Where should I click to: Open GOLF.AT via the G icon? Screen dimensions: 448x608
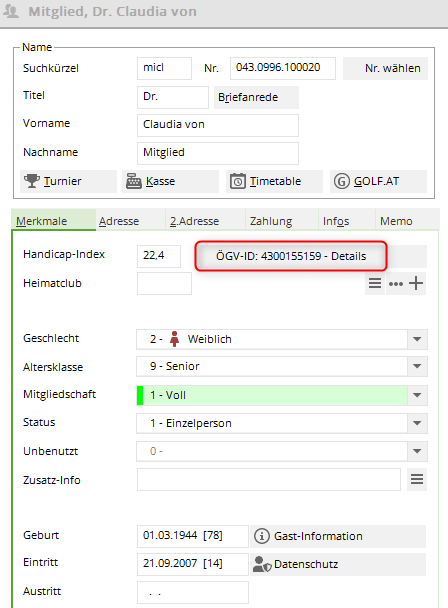342,181
